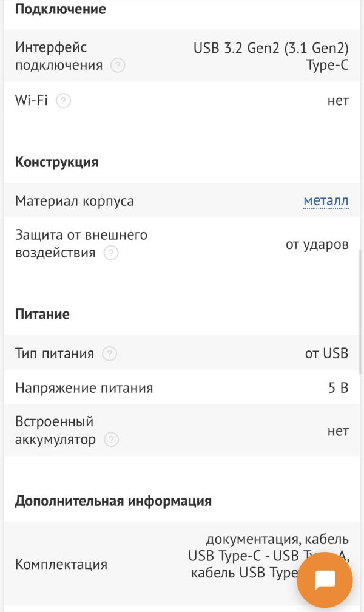Tap the от USB power type value
This screenshot has height=612, width=364.
pos(326,353)
